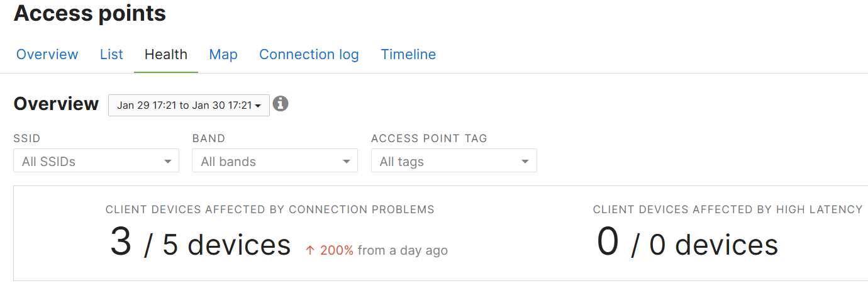Switch to the Overview tab

[47, 55]
